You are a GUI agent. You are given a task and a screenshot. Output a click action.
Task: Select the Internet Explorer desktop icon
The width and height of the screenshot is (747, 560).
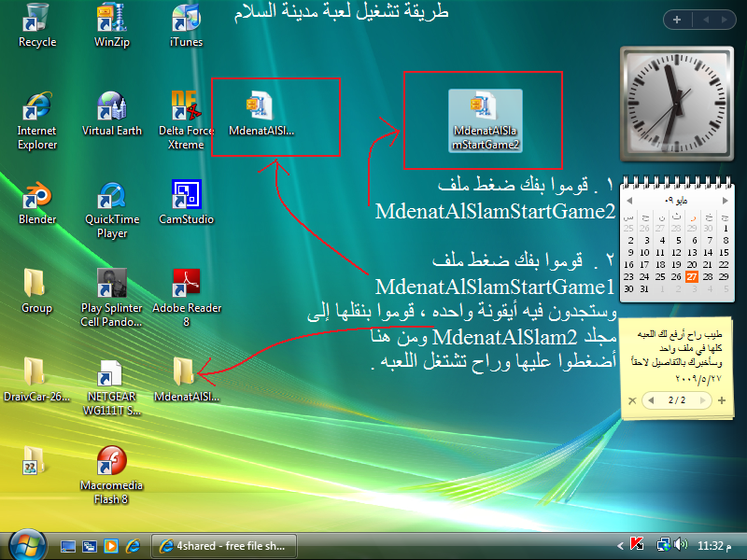click(36, 121)
